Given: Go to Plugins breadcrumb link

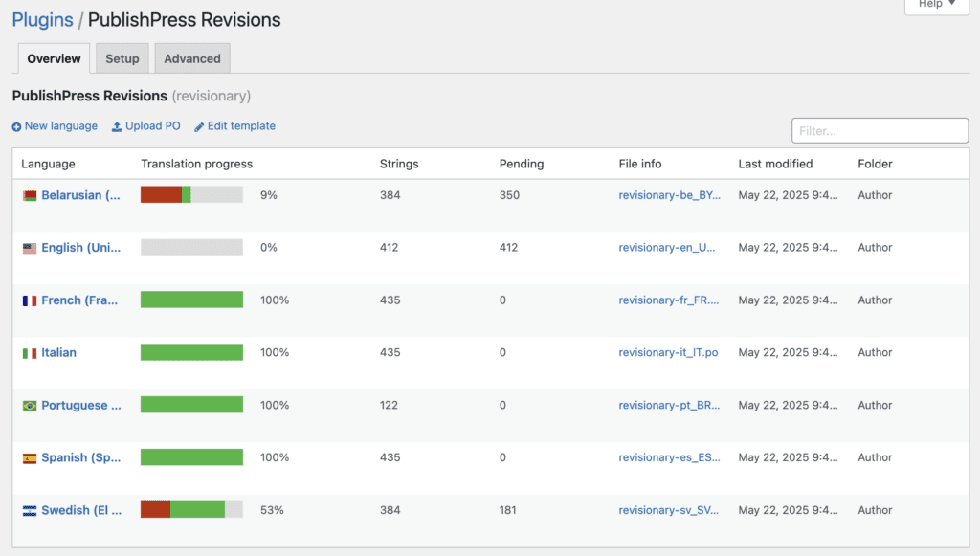Looking at the screenshot, I should pyautogui.click(x=42, y=20).
